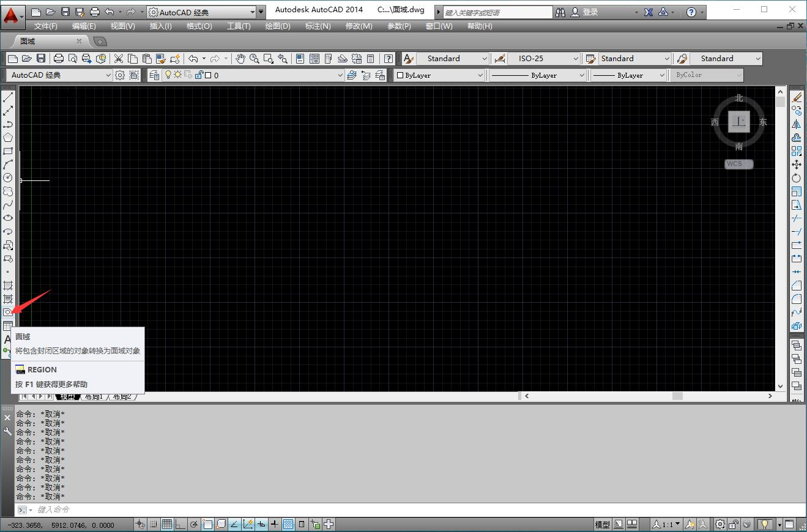Toggle Dynamic Input in status bar
The image size is (807, 532).
coord(261,524)
